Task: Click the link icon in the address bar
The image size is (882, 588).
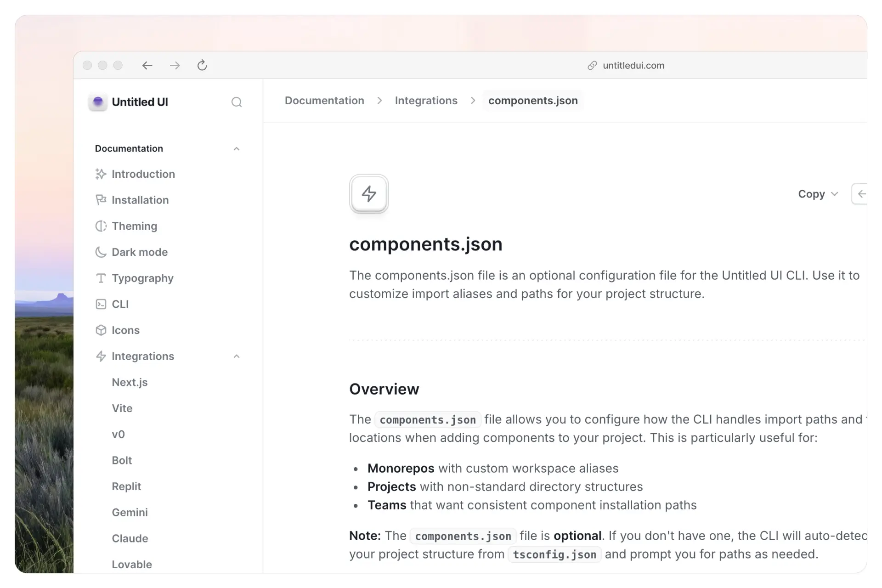Action: coord(592,65)
